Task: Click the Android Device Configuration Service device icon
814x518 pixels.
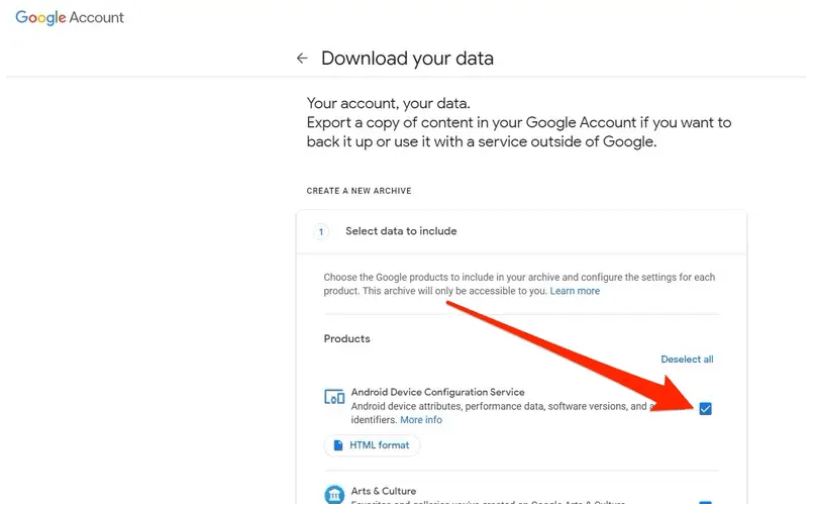Action: click(334, 397)
